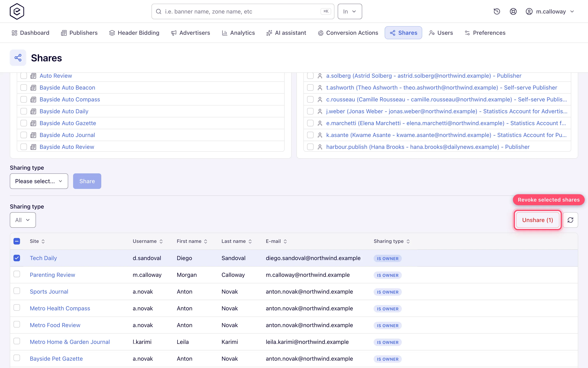Click the site icon beside Bayside Auto Journal
Screen dimensions: 588x368
coord(33,135)
